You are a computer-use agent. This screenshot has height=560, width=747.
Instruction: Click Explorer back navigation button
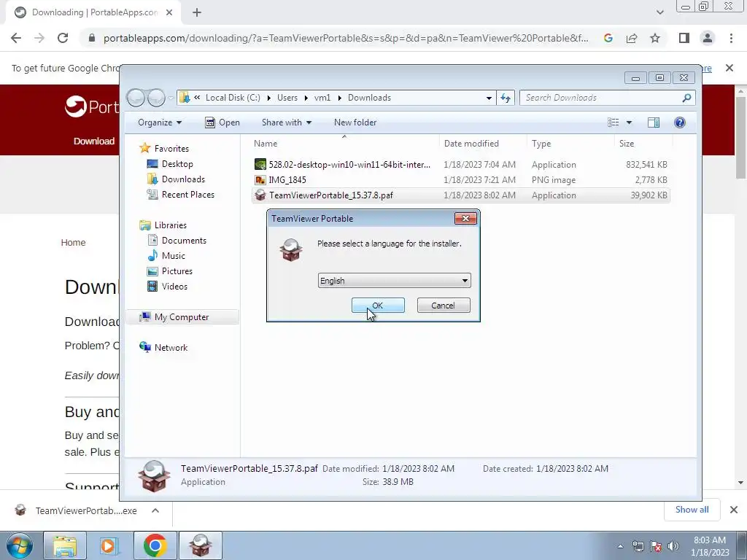coord(136,98)
